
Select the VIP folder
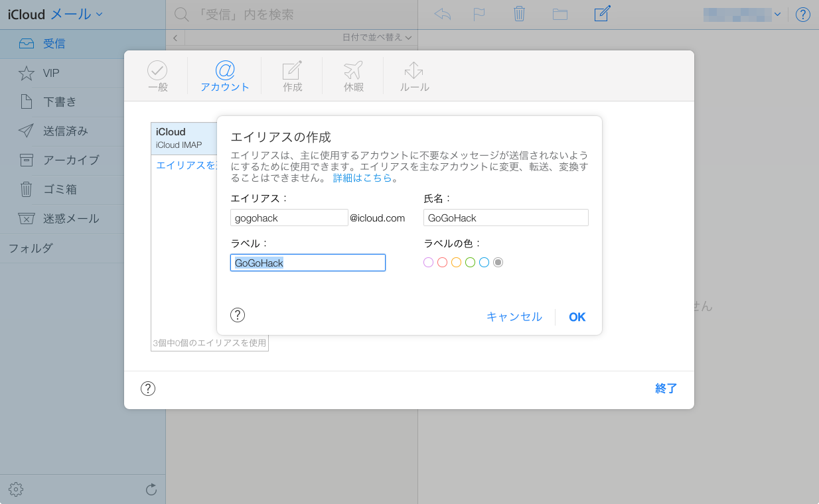(x=82, y=73)
